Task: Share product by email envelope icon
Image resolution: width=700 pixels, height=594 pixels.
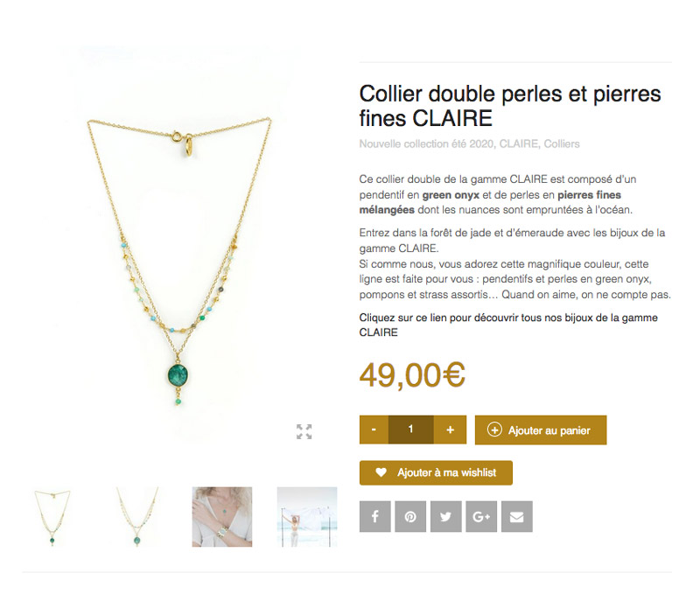Action: [516, 516]
